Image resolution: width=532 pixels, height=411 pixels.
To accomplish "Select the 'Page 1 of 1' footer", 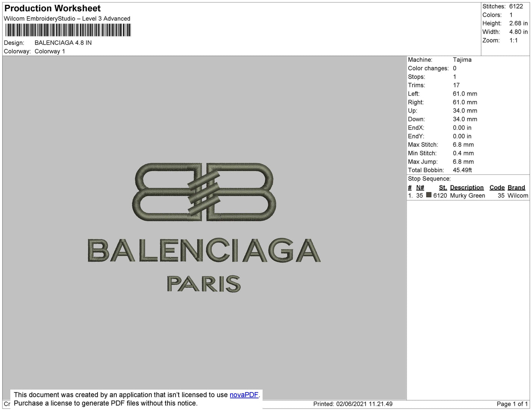I will click(x=512, y=404).
